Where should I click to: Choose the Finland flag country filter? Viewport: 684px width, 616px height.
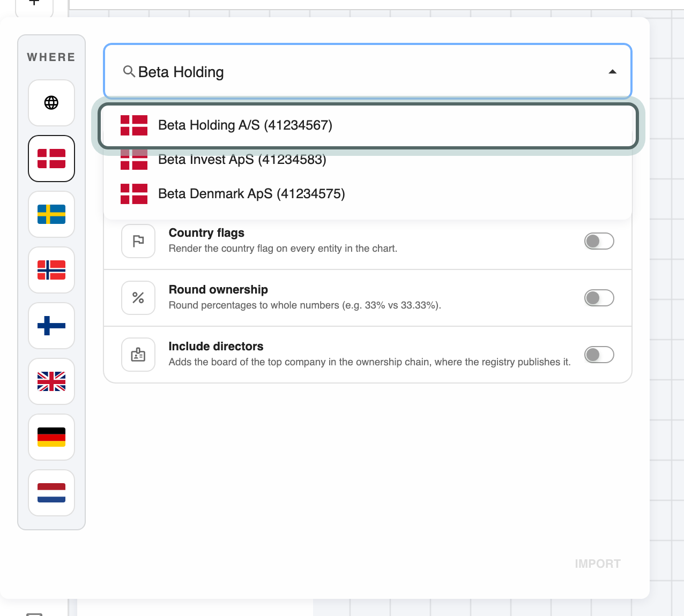click(51, 326)
